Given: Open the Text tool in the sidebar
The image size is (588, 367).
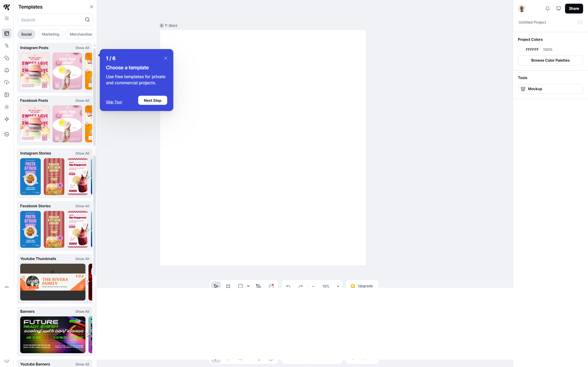Looking at the screenshot, I should pyautogui.click(x=7, y=46).
